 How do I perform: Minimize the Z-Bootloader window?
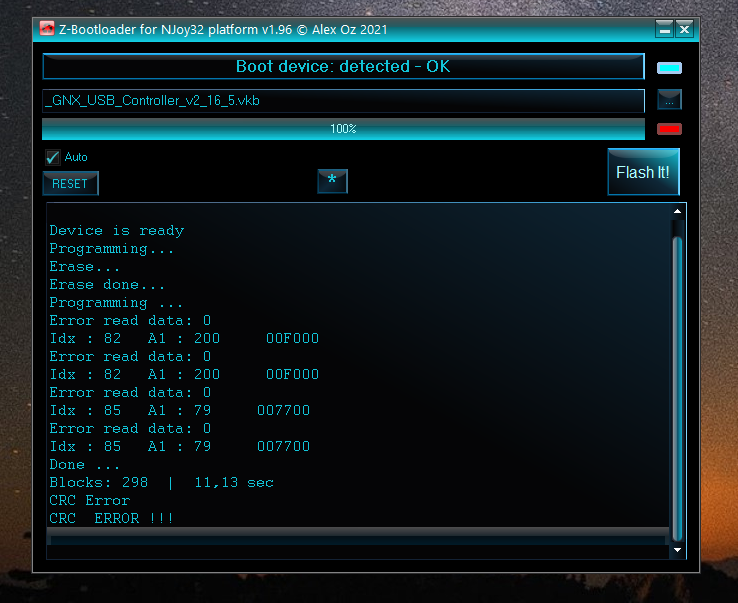coord(665,30)
